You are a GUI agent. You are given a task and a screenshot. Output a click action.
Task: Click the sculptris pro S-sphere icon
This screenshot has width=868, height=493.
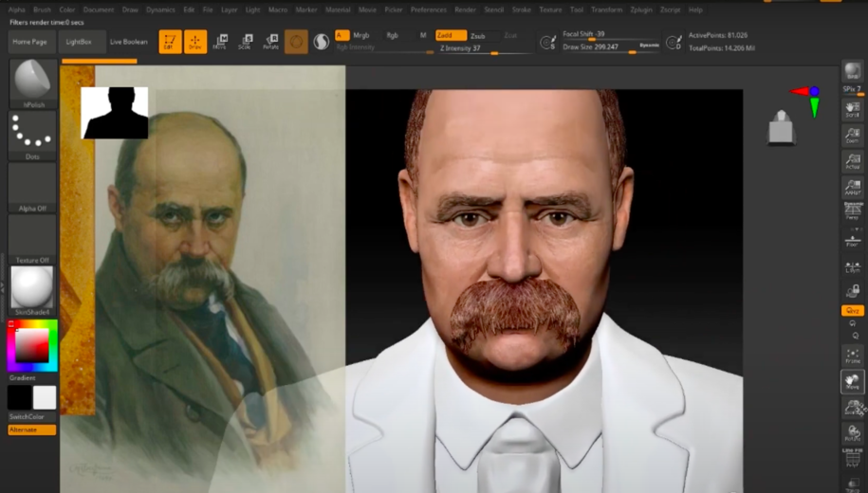click(x=321, y=42)
